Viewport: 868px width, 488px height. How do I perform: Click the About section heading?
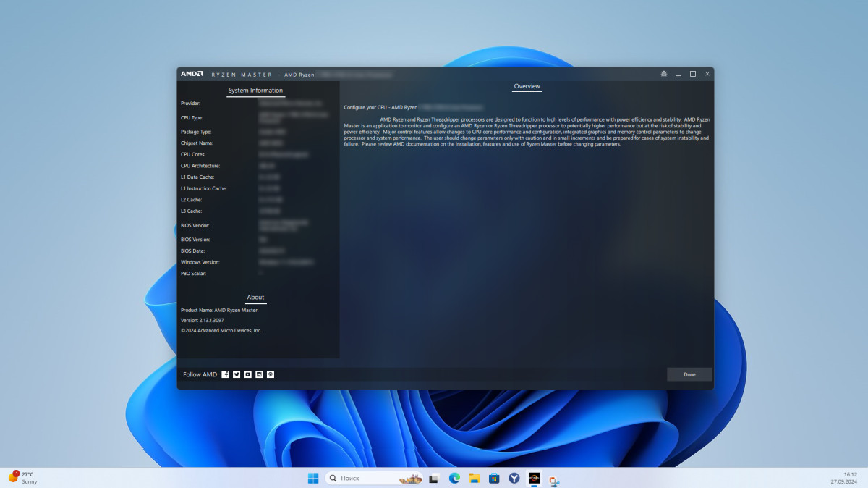[255, 297]
